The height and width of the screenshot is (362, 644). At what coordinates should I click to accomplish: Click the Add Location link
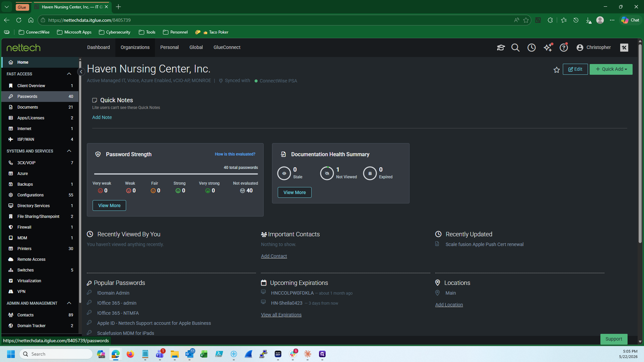(449, 305)
